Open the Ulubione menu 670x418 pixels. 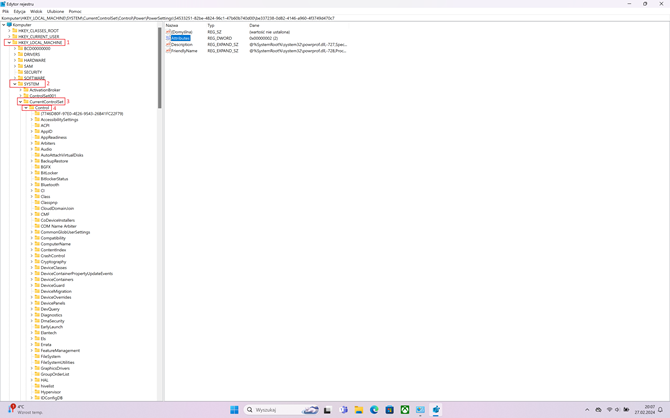coord(55,11)
